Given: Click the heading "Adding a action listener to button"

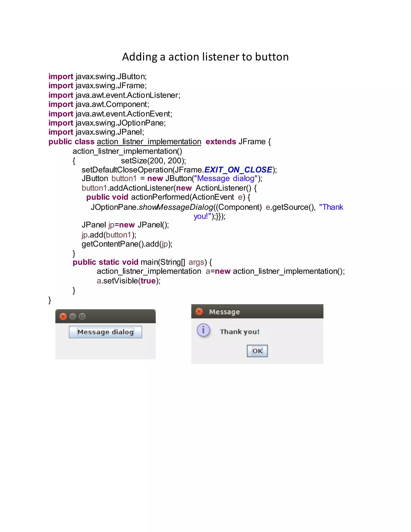Looking at the screenshot, I should point(205,57).
